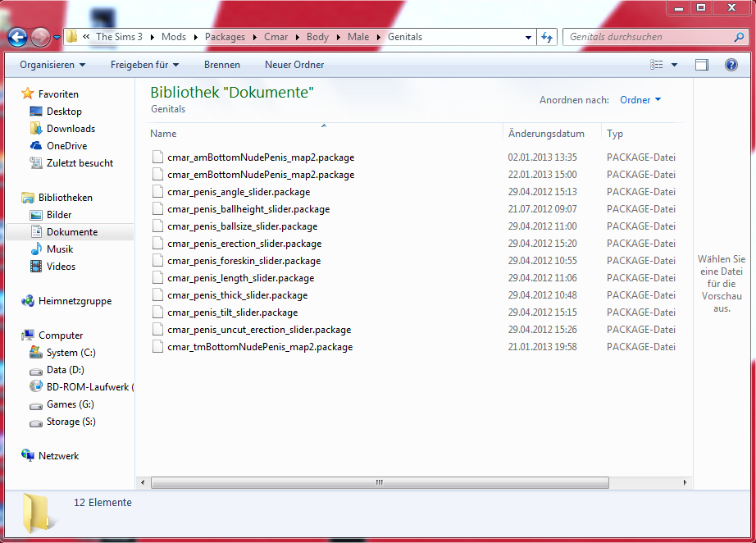Screen dimensions: 756x543
Task: Open the Freigeben für menu
Action: pos(144,65)
